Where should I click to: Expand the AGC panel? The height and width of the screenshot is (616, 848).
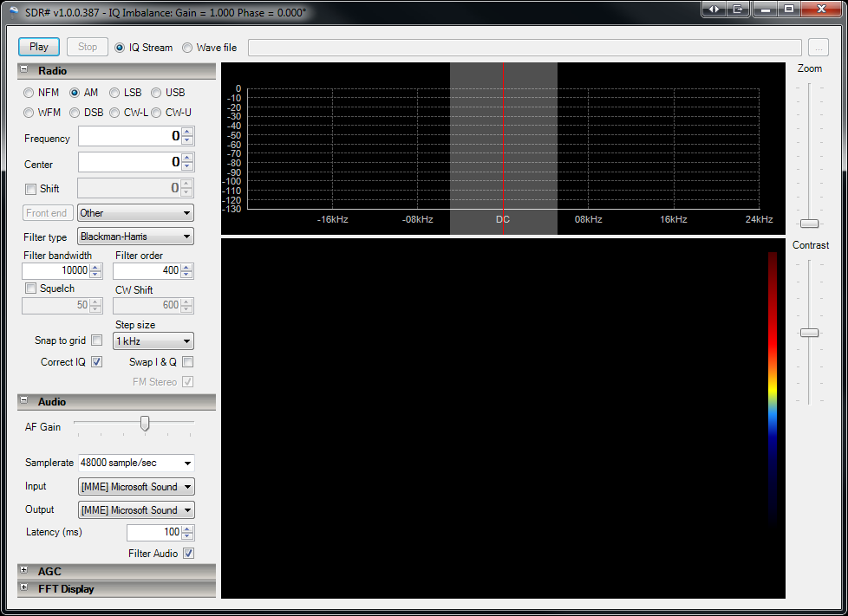[23, 570]
